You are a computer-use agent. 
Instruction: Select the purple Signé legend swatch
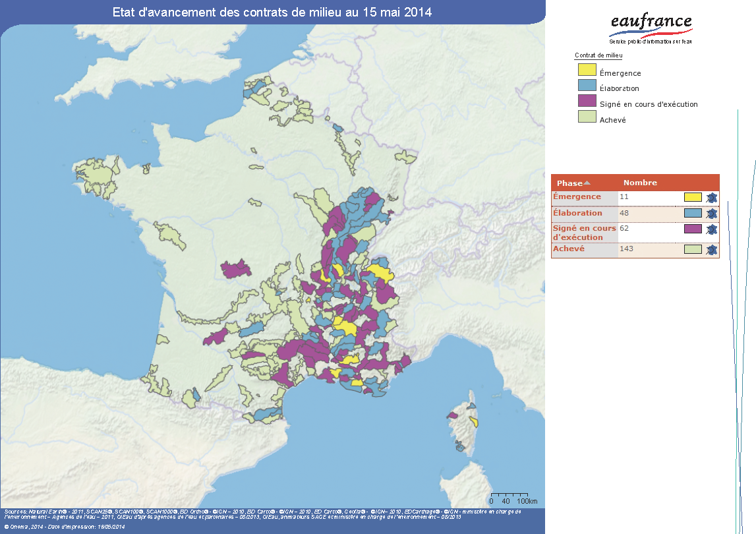(x=587, y=101)
